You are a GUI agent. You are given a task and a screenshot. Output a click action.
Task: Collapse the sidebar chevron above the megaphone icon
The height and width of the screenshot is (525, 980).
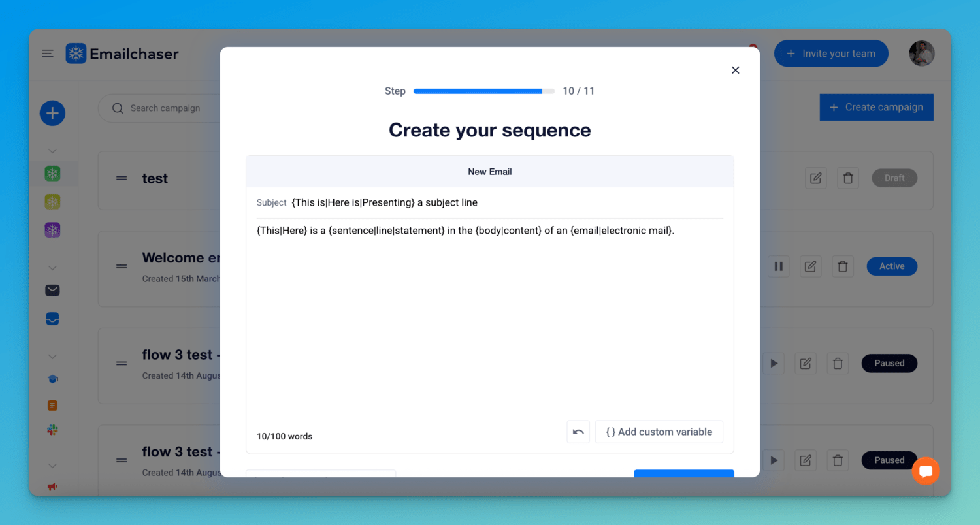click(x=52, y=466)
